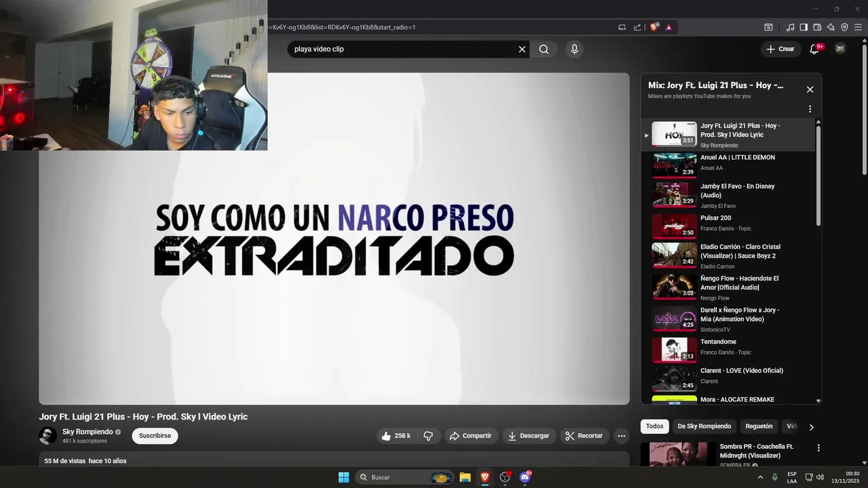Screen dimensions: 868x488
Task: Open YouTube notifications bell
Action: (x=815, y=49)
